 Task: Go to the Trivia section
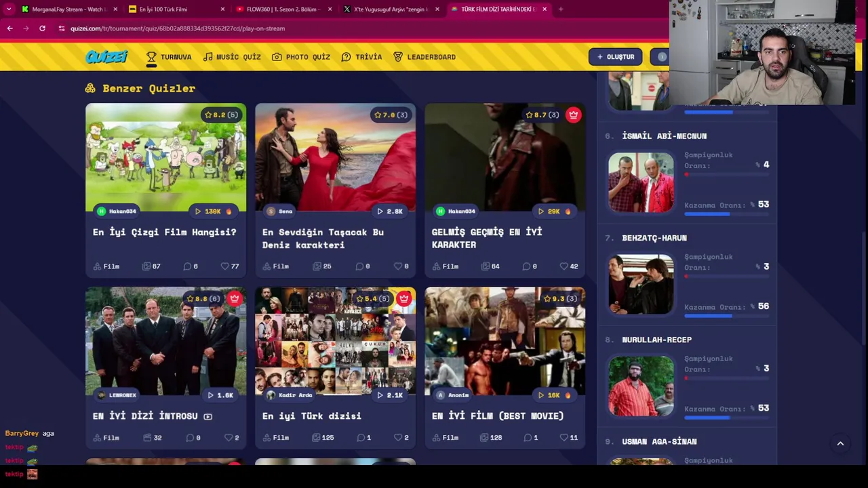click(x=361, y=57)
